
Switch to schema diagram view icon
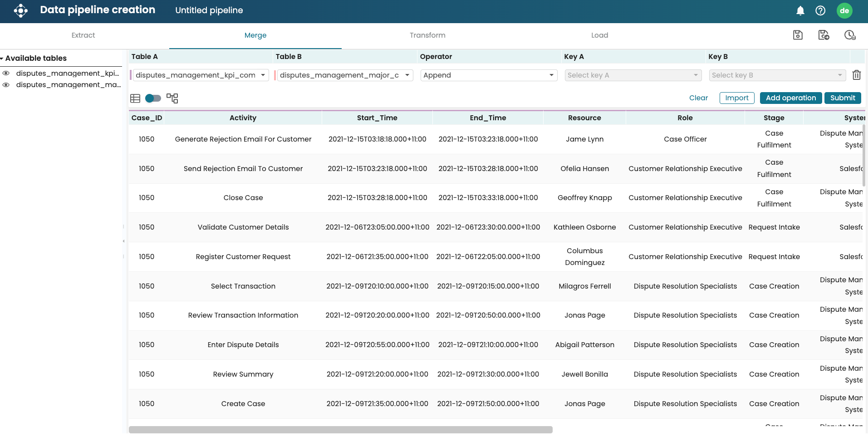(172, 98)
